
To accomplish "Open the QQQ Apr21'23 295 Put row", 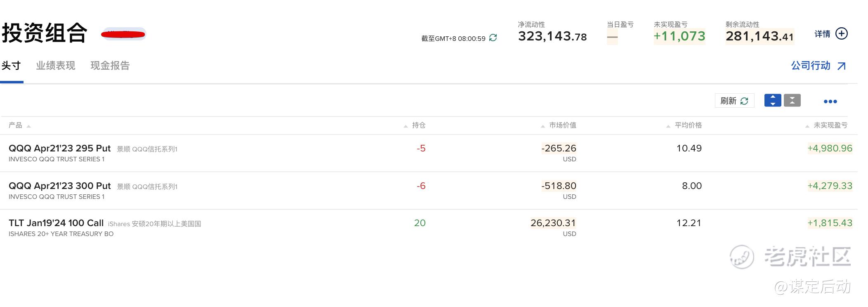I will click(60, 149).
